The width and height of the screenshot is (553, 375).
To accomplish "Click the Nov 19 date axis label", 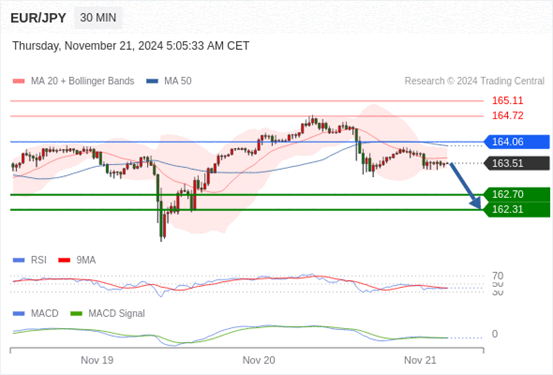I will 97,360.
